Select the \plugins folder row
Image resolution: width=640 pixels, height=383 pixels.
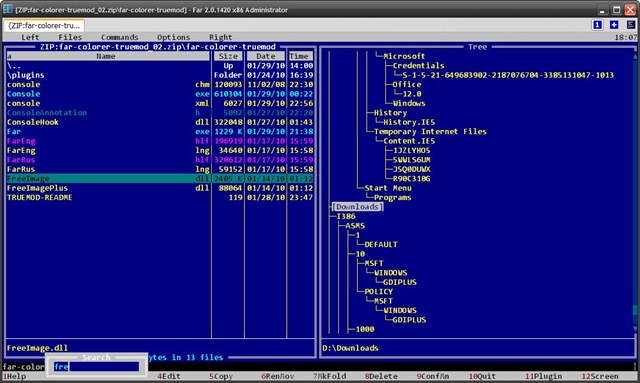160,75
